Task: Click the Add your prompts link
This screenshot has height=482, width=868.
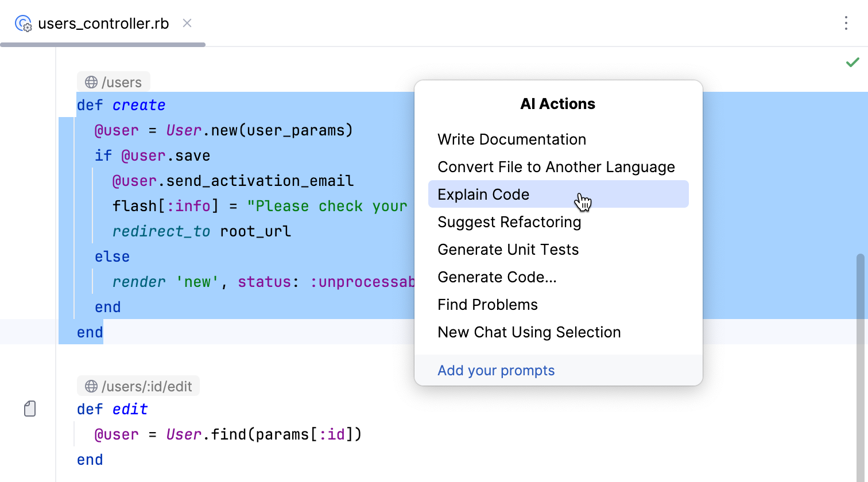Action: [496, 370]
